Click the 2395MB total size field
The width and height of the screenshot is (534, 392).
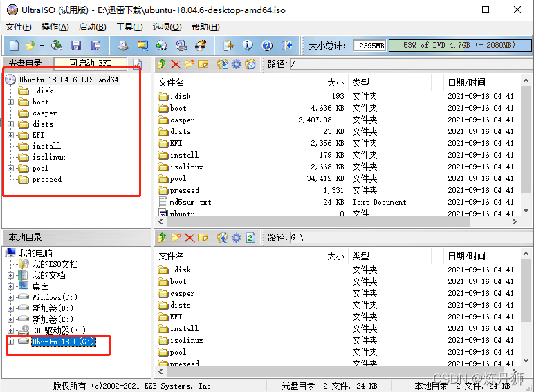click(370, 46)
